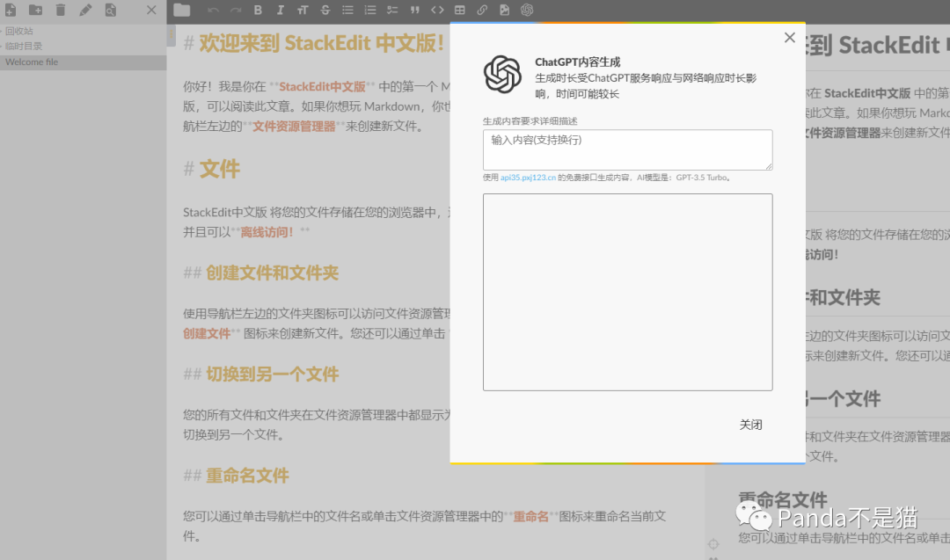Insert an unordered bullet list
The image size is (950, 560).
(347, 10)
